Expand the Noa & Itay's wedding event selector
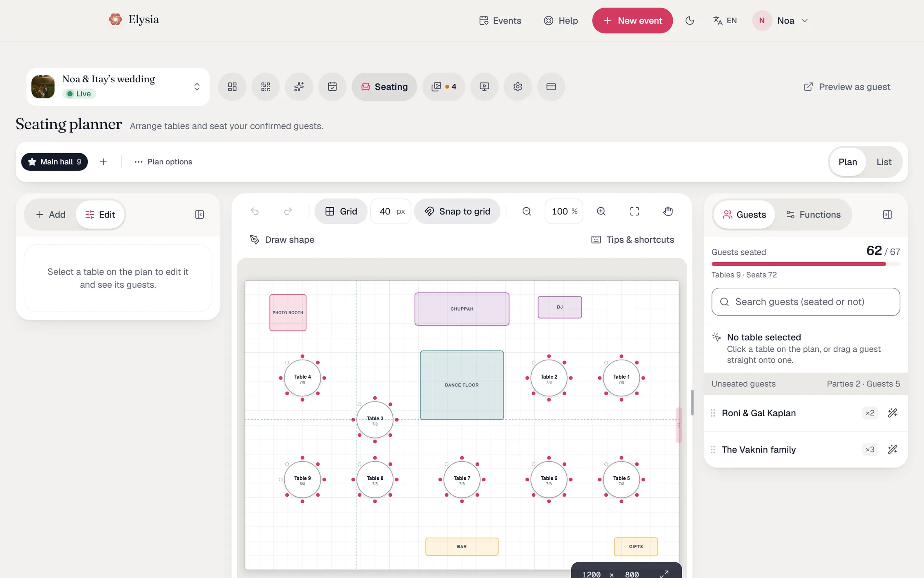The width and height of the screenshot is (924, 578). (118, 87)
